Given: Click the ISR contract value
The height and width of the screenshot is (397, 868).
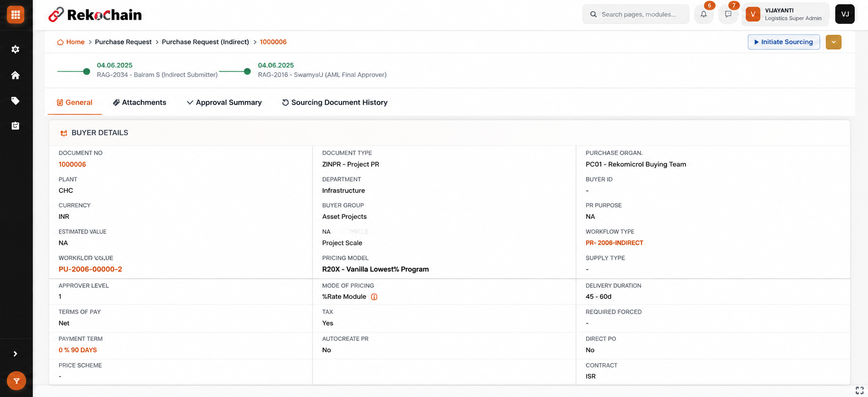Looking at the screenshot, I should coord(591,376).
